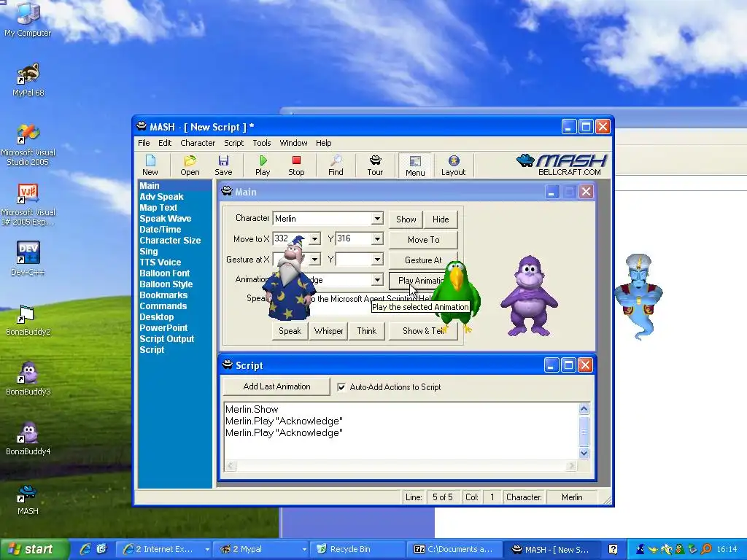The width and height of the screenshot is (747, 560).
Task: Select the BonziBuddy3 desktop shortcut
Action: (x=28, y=379)
